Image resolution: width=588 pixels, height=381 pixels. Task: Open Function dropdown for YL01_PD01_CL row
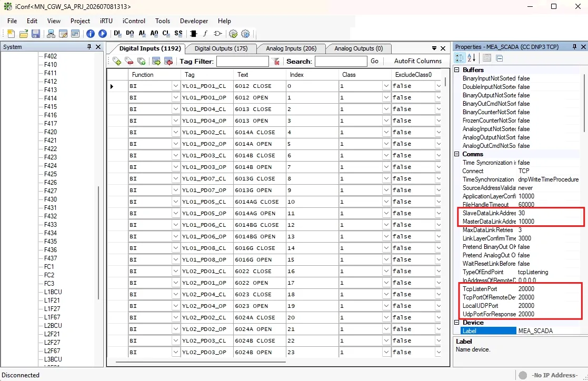pyautogui.click(x=175, y=86)
